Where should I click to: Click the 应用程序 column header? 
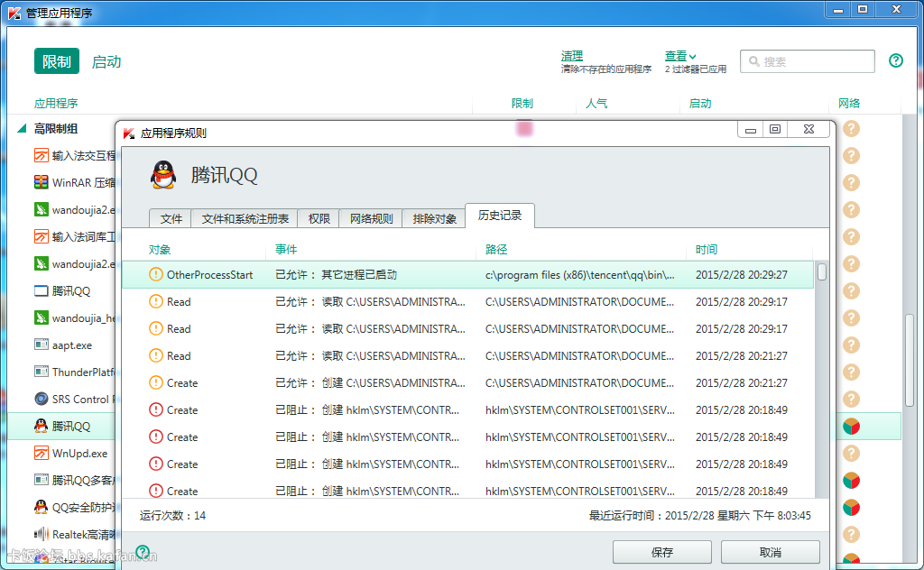[x=55, y=104]
